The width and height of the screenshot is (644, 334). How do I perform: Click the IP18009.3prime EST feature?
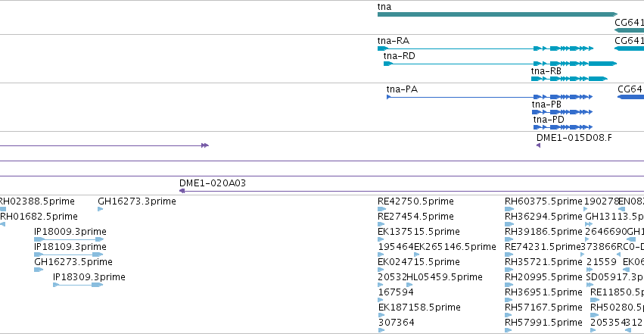69,239
